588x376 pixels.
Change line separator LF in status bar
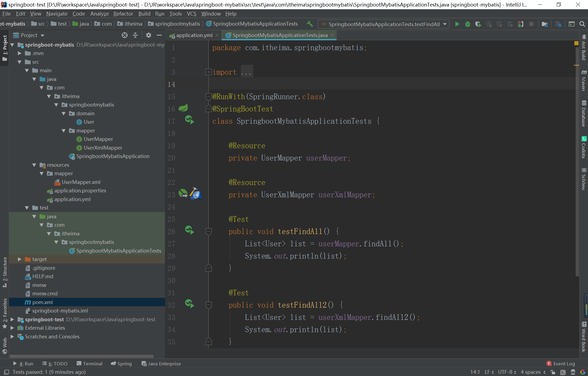click(489, 372)
